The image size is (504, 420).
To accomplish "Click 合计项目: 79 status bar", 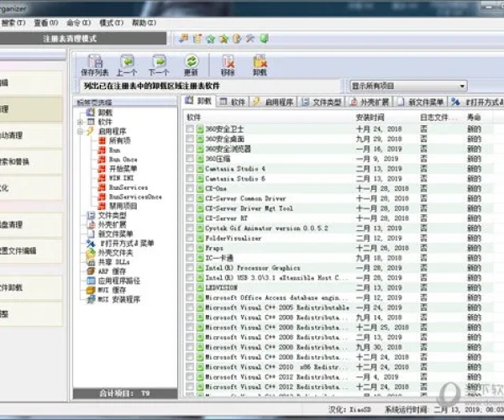I will point(125,393).
